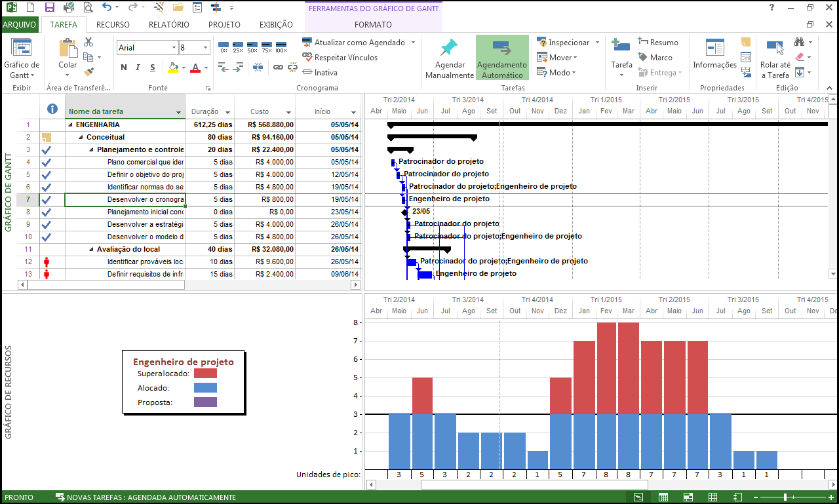Toggle Agendar Manualmente scheduling mode

point(449,58)
